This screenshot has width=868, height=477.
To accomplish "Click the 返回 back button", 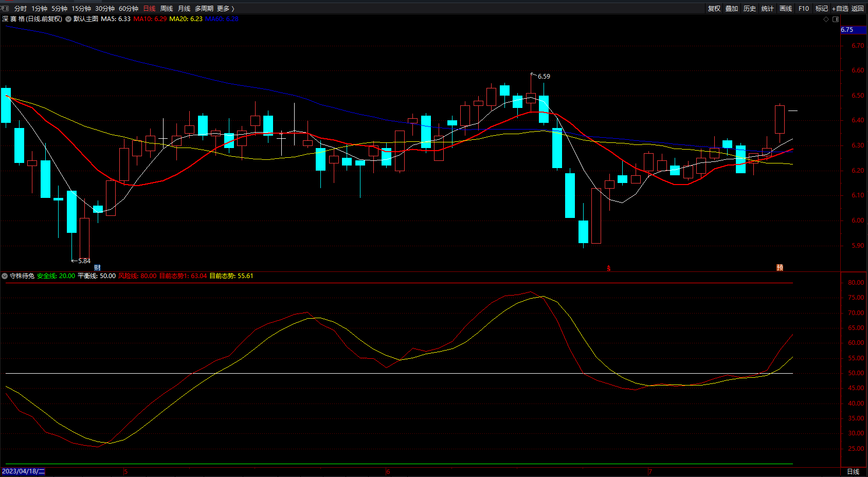I will 858,8.
